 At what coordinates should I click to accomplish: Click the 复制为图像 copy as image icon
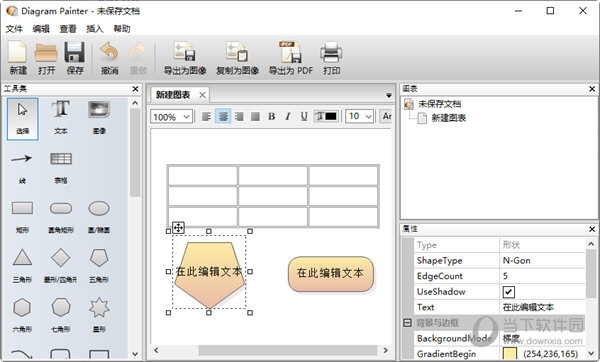pos(237,52)
